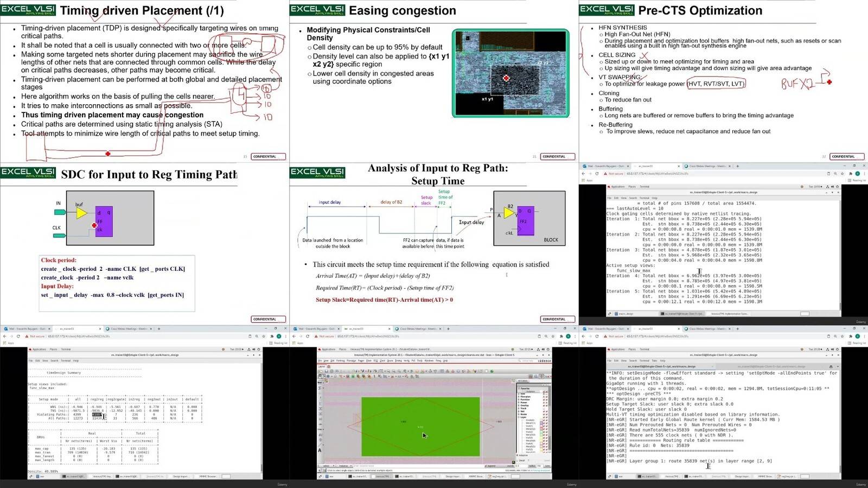Image resolution: width=868 pixels, height=488 pixels.
Task: Click the zoom-in magnifier in Innovus toolbar
Action: pyautogui.click(x=388, y=371)
